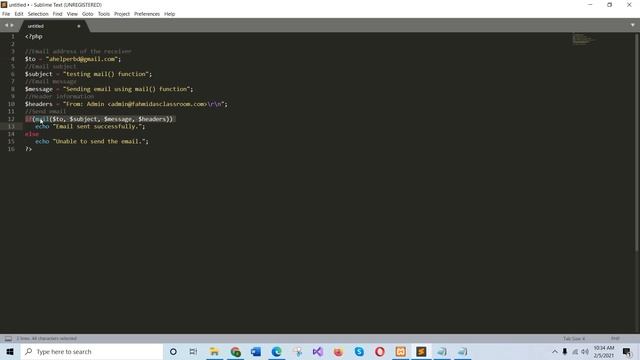The width and height of the screenshot is (640, 360).
Task: Open Task View on the taskbar
Action: (x=193, y=351)
